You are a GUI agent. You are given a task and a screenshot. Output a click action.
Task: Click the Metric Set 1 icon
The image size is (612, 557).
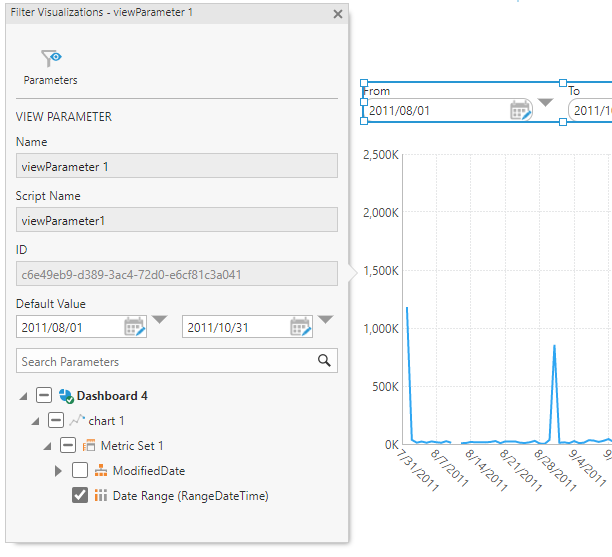point(88,445)
